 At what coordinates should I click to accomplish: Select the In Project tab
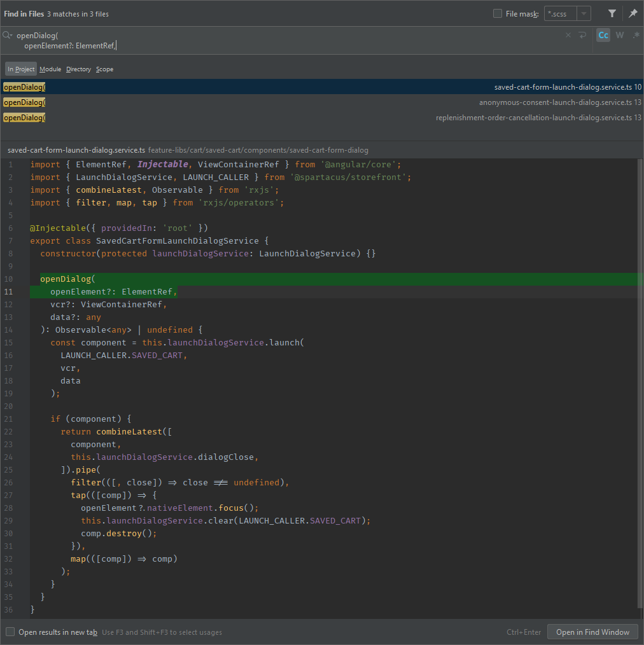tap(21, 69)
